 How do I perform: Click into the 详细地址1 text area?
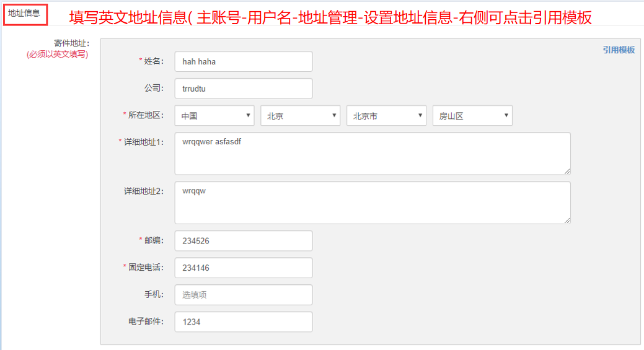[x=373, y=154]
